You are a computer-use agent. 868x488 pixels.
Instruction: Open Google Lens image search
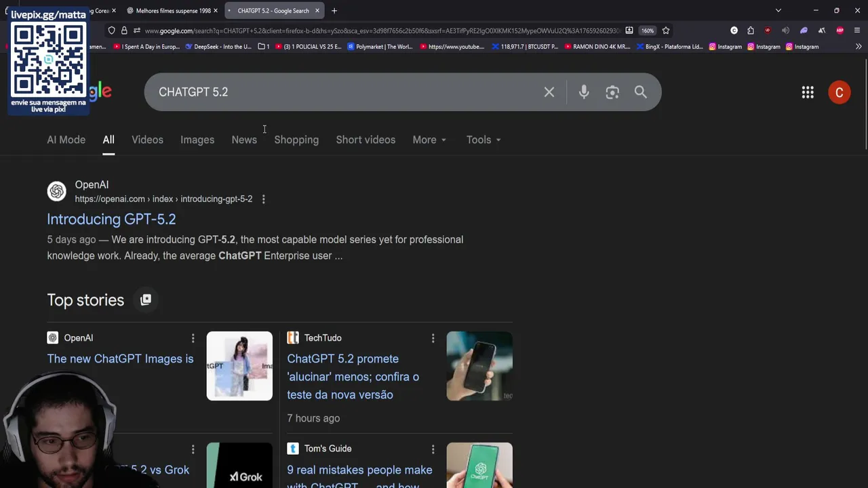tap(612, 92)
